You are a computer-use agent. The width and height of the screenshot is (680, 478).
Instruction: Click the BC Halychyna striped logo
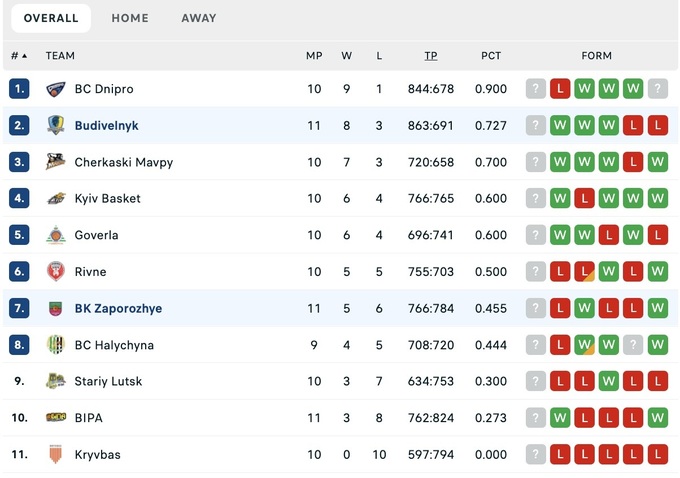pos(56,345)
